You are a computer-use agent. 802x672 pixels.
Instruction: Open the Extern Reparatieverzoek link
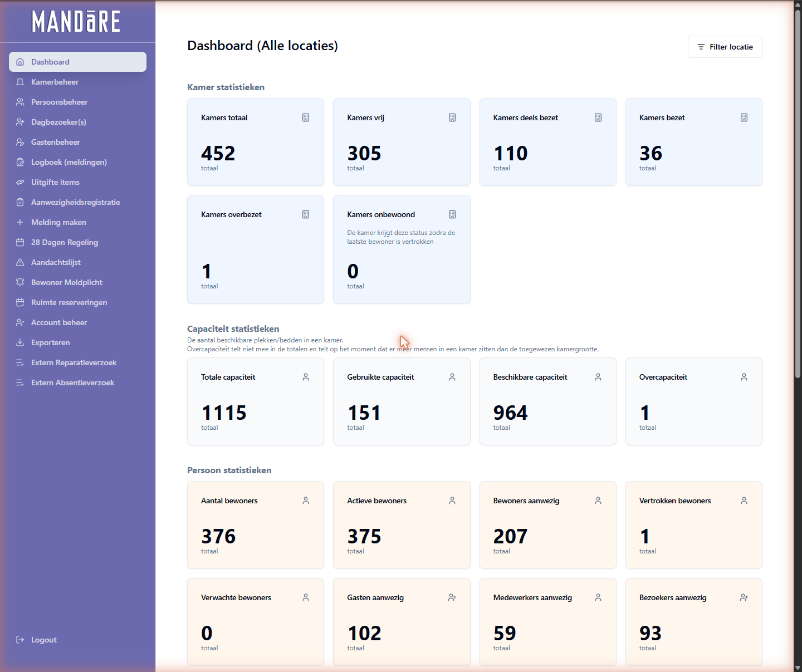click(77, 362)
